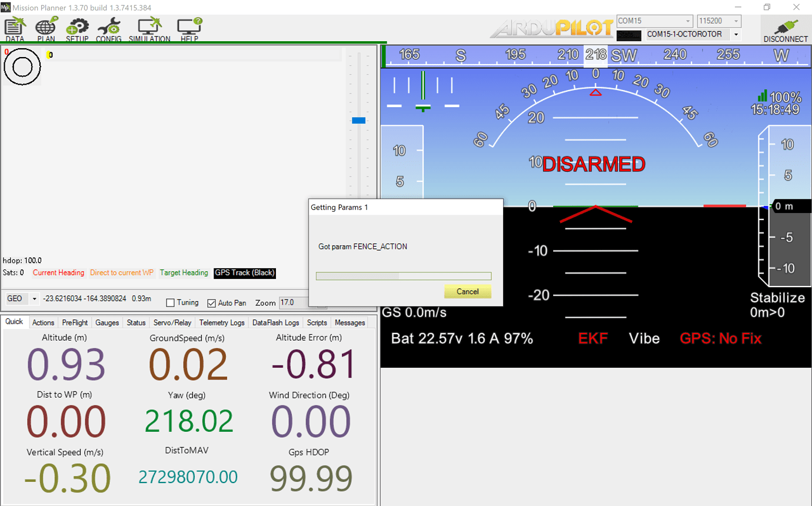
Task: Click the hdop: 100.0 map readout
Action: coord(22,261)
